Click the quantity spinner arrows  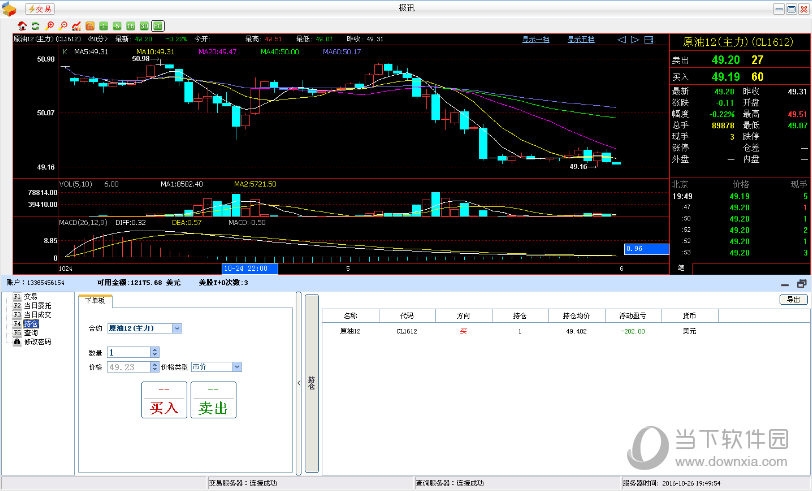pos(154,352)
